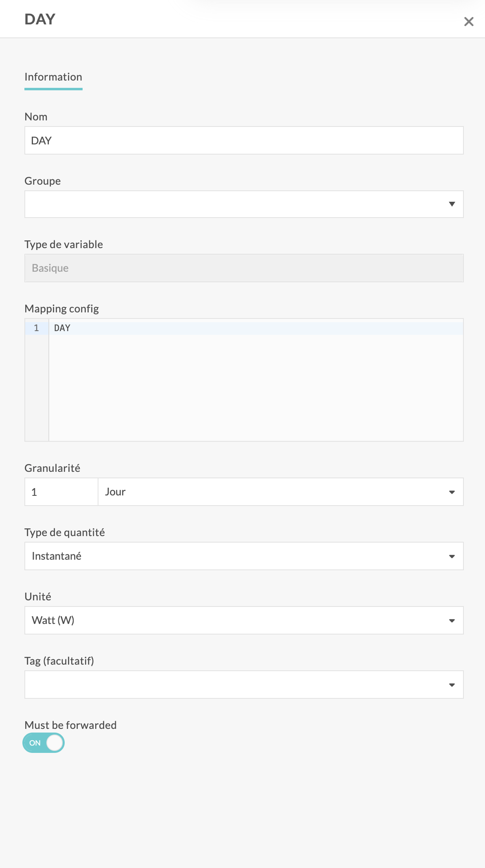
Task: Click the caret arrow in Tag field
Action: pyautogui.click(x=452, y=685)
